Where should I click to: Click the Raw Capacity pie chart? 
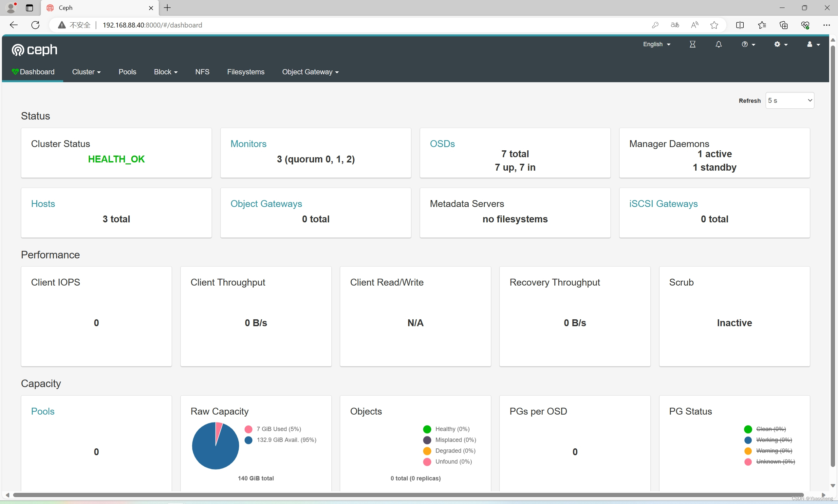215,446
